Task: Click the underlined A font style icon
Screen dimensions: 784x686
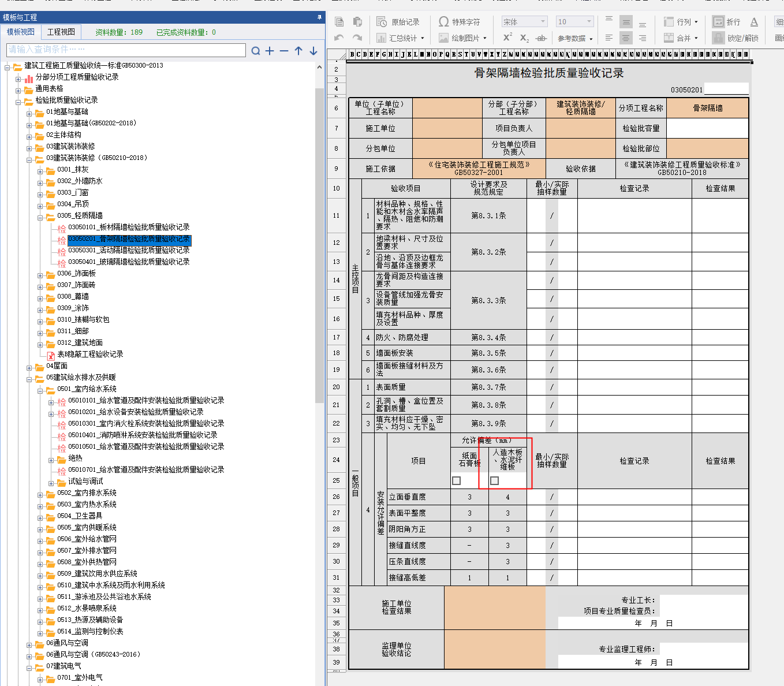Action: (754, 22)
